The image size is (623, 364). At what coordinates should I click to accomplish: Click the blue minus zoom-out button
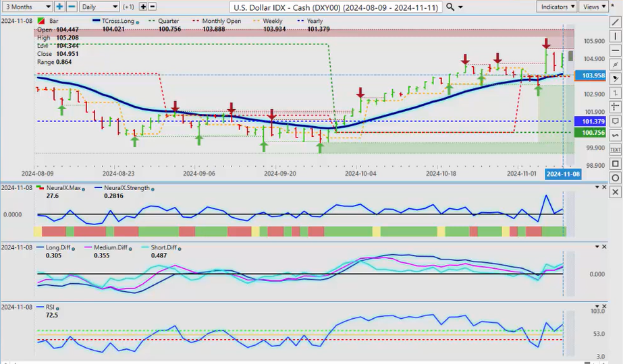[71, 7]
